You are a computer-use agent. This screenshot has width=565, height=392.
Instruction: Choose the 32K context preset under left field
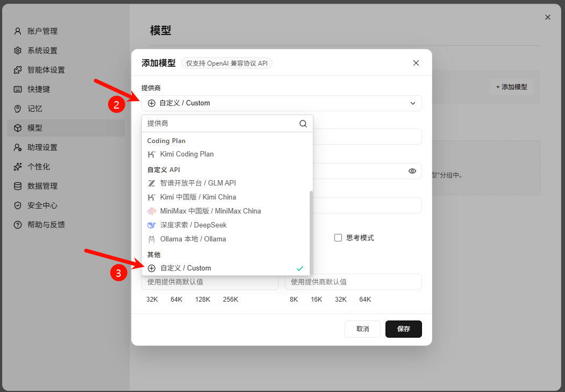click(x=152, y=300)
